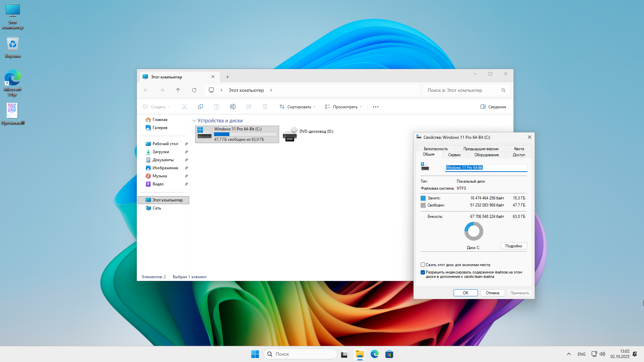The image size is (644, 362).
Task: Open the Сортировать dropdown
Action: click(298, 107)
